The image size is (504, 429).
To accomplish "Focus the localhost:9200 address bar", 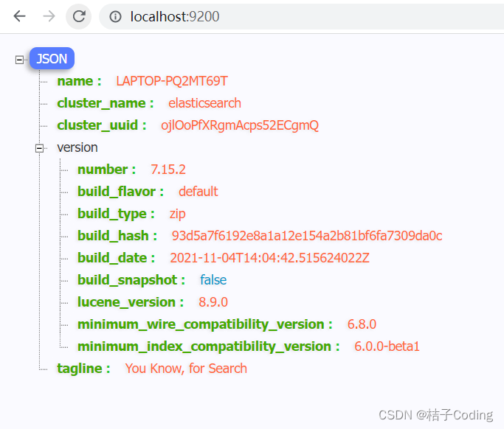I will 302,17.
